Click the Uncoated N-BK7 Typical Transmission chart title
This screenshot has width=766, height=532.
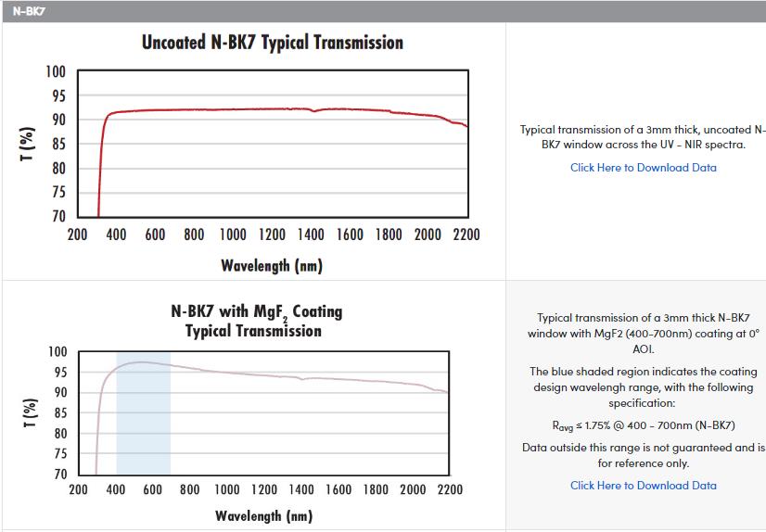(x=272, y=43)
